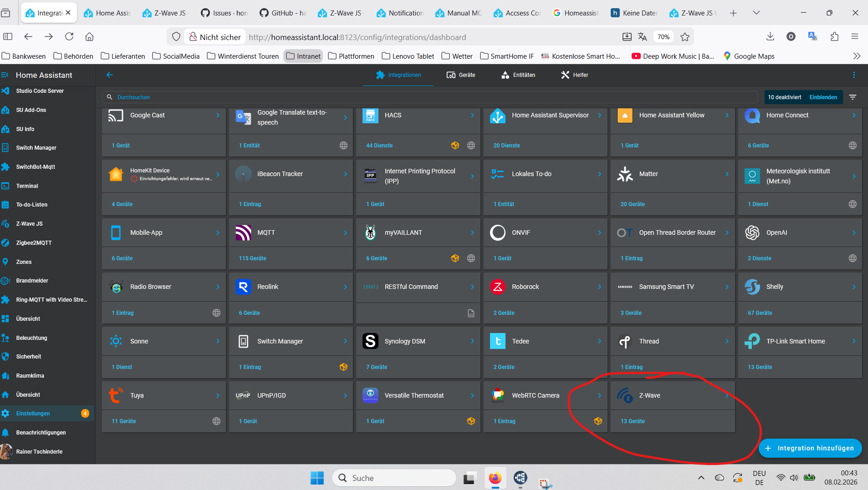The width and height of the screenshot is (868, 490).
Task: Open the Terminal sidebar icon
Action: (x=5, y=186)
